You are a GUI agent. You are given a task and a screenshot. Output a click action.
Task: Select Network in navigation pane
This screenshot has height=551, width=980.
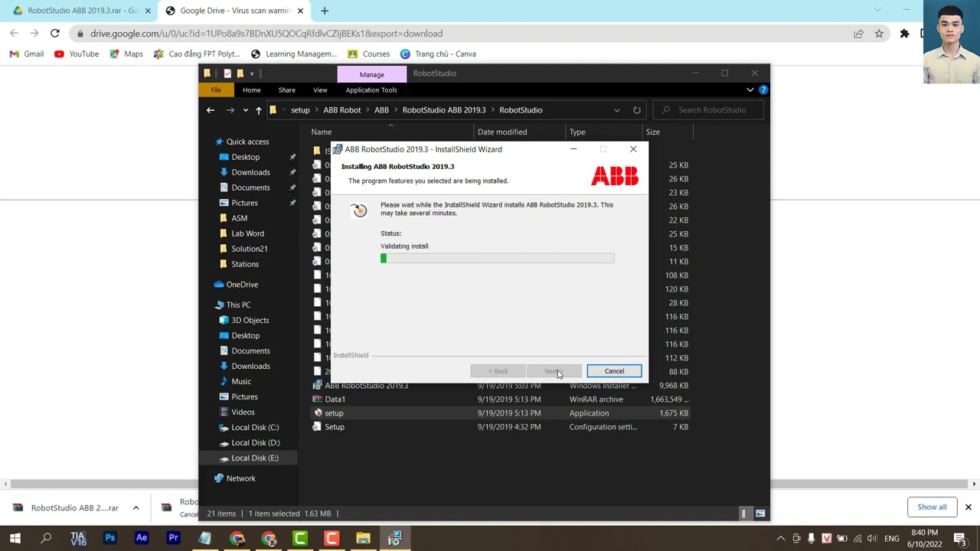pos(240,478)
